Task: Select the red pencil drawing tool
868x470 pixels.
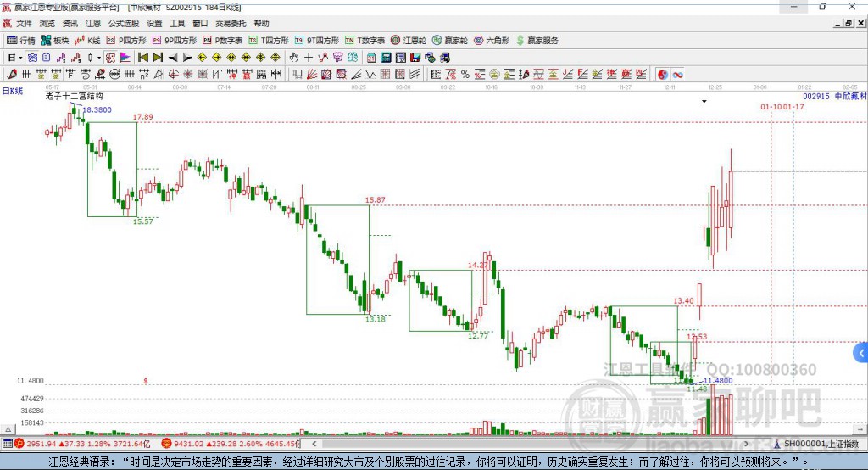Action: click(12, 75)
